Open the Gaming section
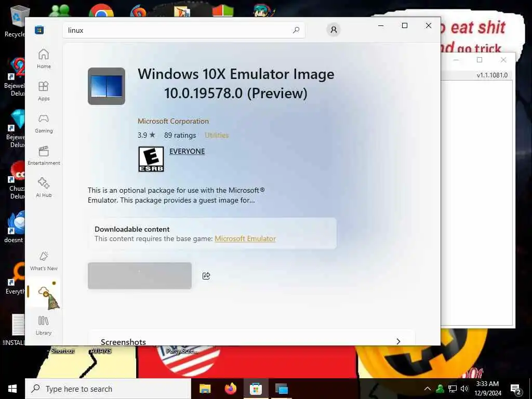The height and width of the screenshot is (399, 532). pos(44,123)
